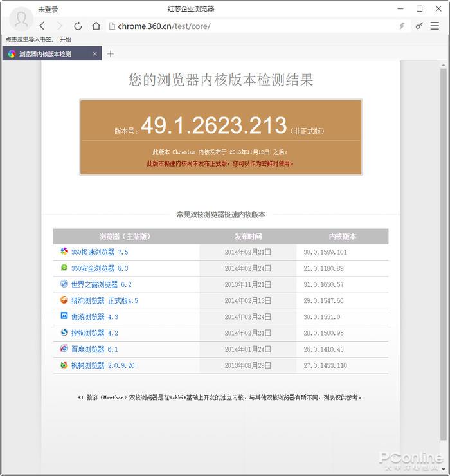450x476 pixels.
Task: Open the 枫树浏览器 2.0.9.20 link
Action: click(102, 365)
